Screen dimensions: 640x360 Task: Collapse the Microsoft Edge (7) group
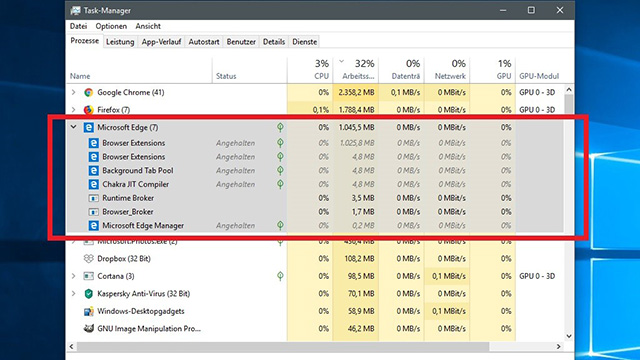coord(73,127)
